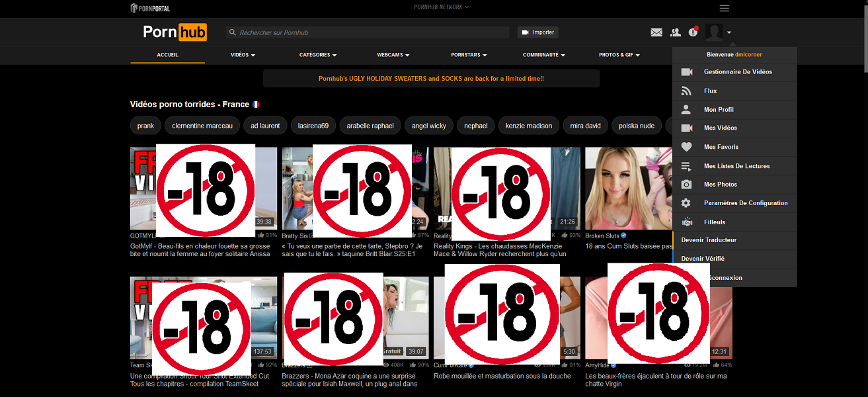This screenshot has width=868, height=397.
Task: Select the 'clementine marceau' tag chip
Action: click(x=202, y=126)
